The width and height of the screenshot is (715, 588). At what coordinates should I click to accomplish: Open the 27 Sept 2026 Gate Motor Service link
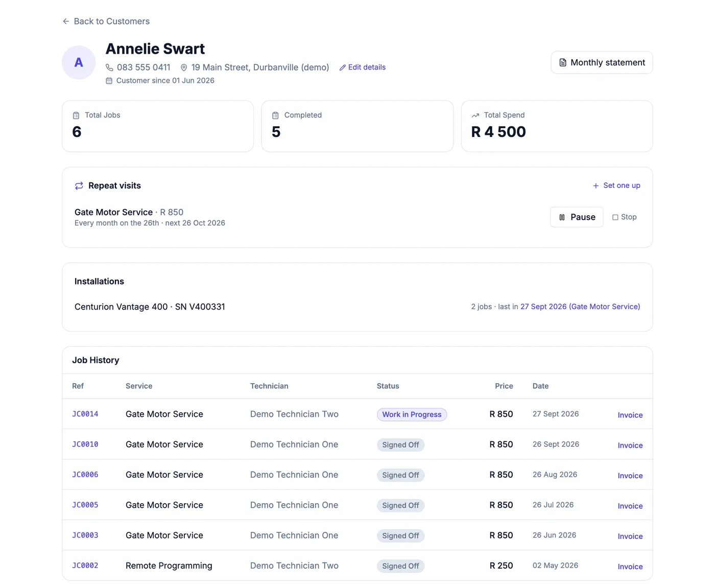click(580, 307)
